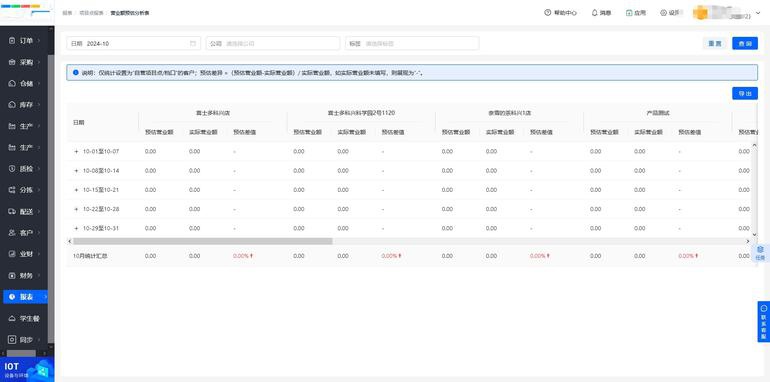The width and height of the screenshot is (770, 382).
Task: Click the 联系客服 floating side button
Action: (764, 322)
